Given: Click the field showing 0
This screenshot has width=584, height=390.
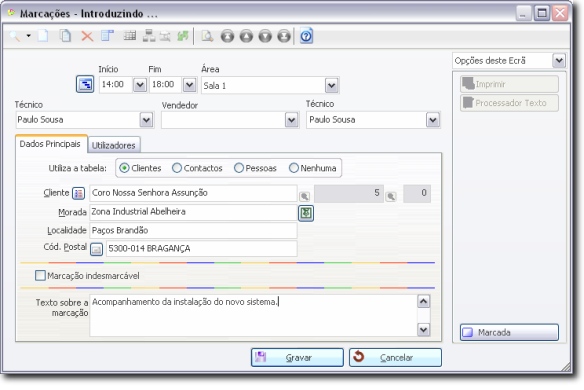Looking at the screenshot, I should (417, 193).
